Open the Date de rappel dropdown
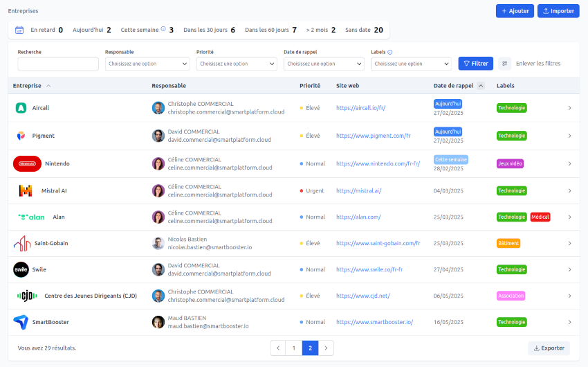The image size is (588, 367). (x=324, y=64)
